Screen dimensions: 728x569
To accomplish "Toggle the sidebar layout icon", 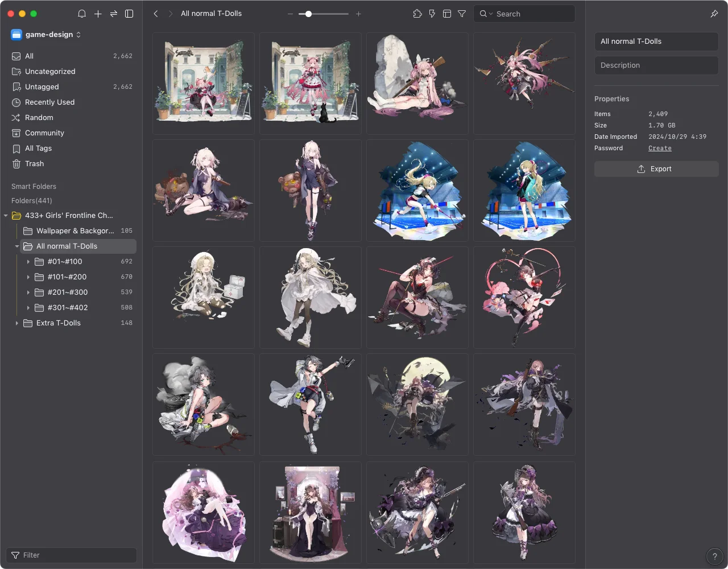I will (x=129, y=14).
